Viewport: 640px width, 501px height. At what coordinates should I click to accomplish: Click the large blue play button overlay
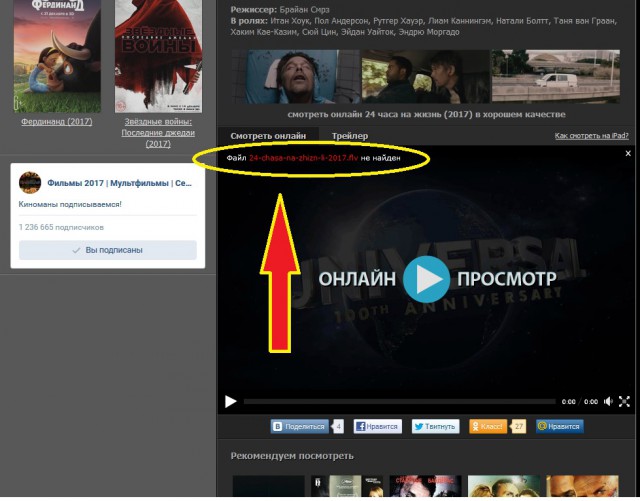point(427,279)
